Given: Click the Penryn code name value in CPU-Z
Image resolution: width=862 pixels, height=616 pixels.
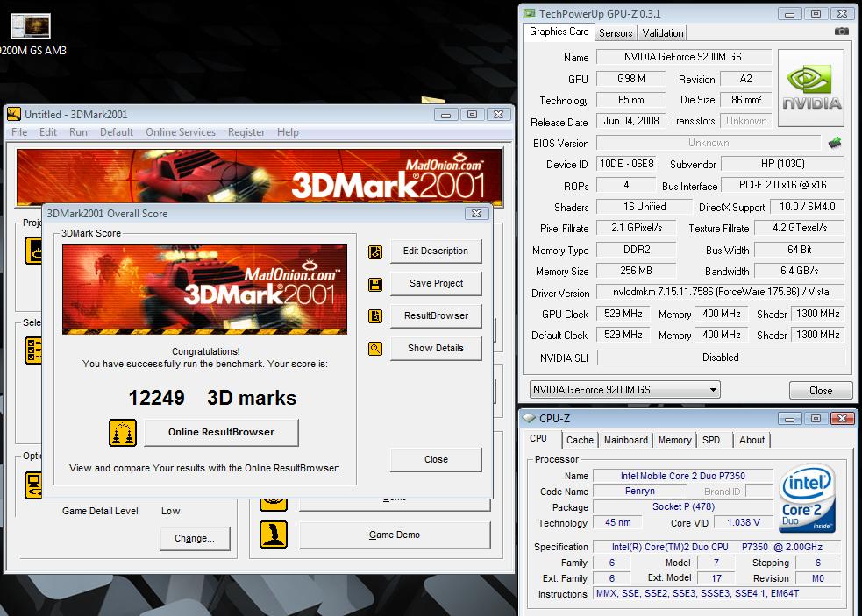Looking at the screenshot, I should tap(639, 492).
